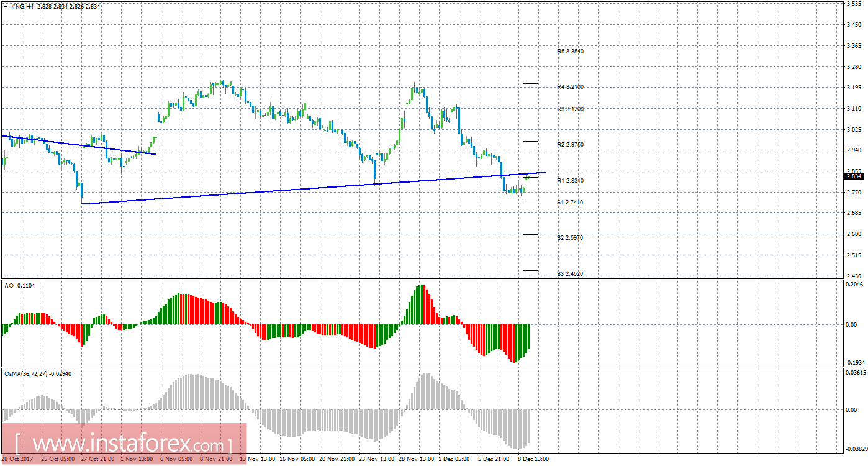Viewport: 868px width, 466px height.
Task: Select the R4 3.2100 resistance label
Action: [570, 86]
